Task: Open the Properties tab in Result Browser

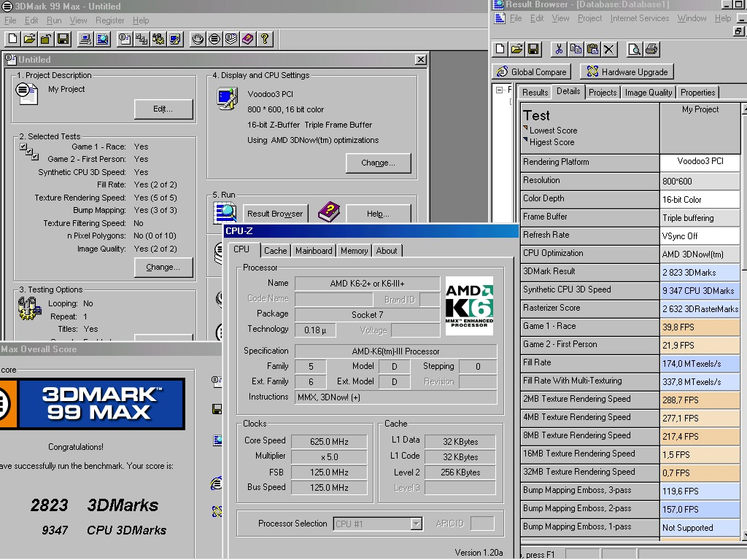Action: pos(697,93)
